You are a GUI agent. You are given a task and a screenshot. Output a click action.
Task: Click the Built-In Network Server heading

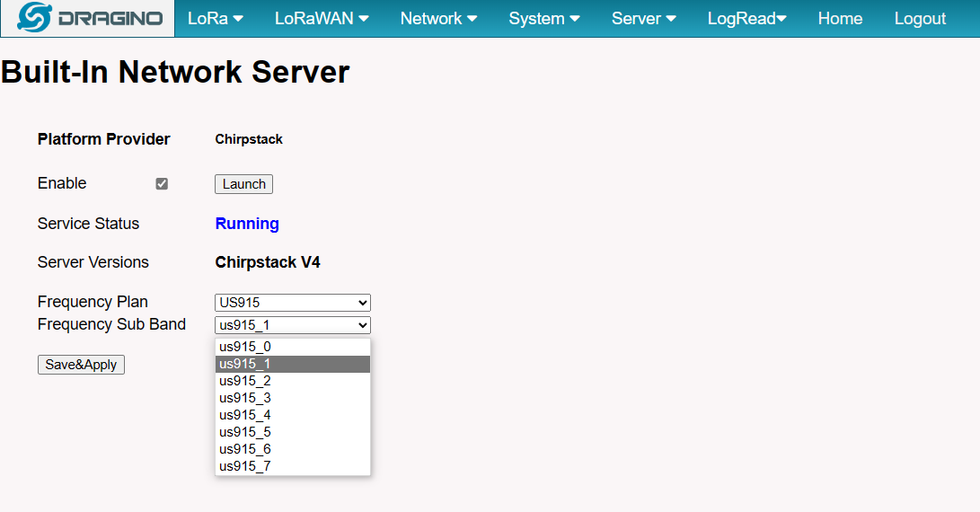[x=175, y=72]
